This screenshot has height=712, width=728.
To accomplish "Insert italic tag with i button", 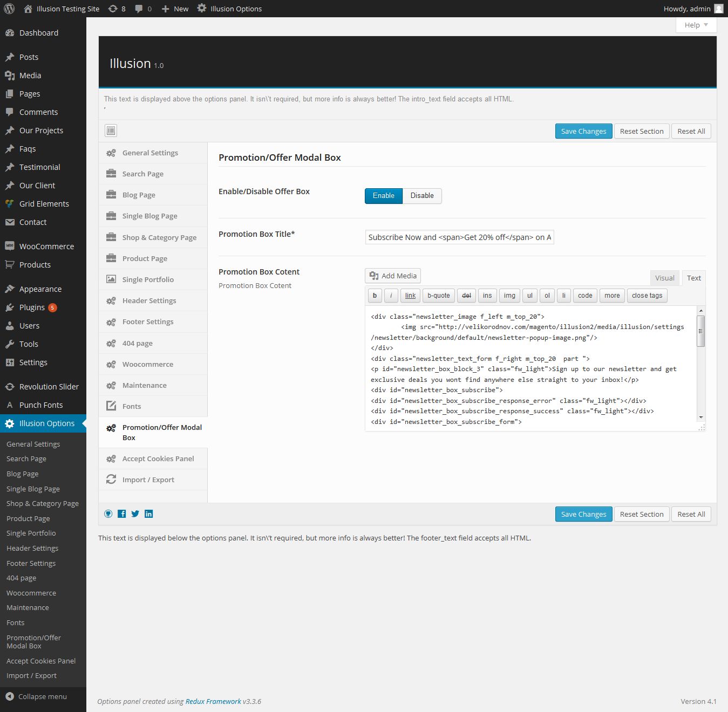I will (391, 296).
